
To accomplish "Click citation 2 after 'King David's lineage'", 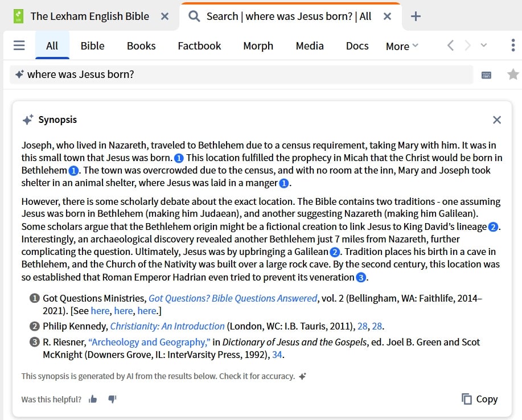I will pos(493,227).
